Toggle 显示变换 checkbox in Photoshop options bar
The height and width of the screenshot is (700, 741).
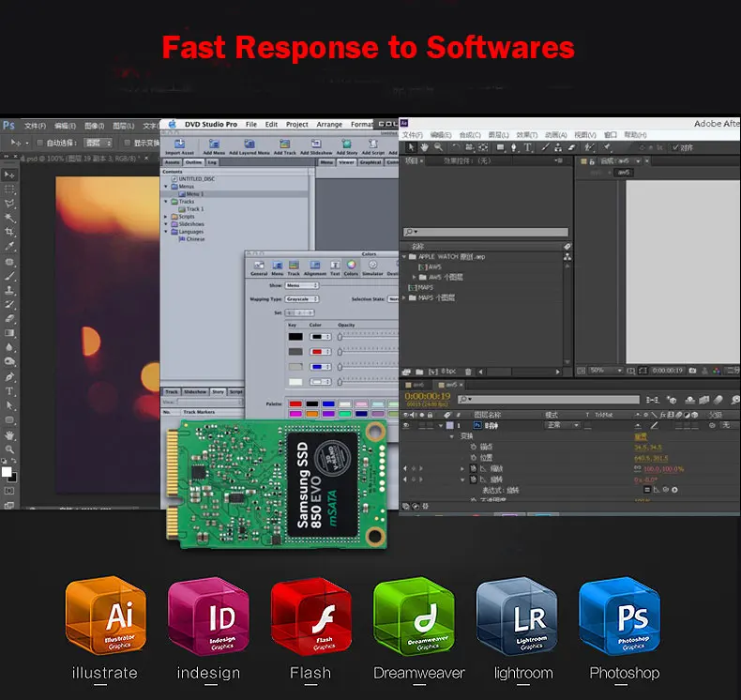point(127,143)
